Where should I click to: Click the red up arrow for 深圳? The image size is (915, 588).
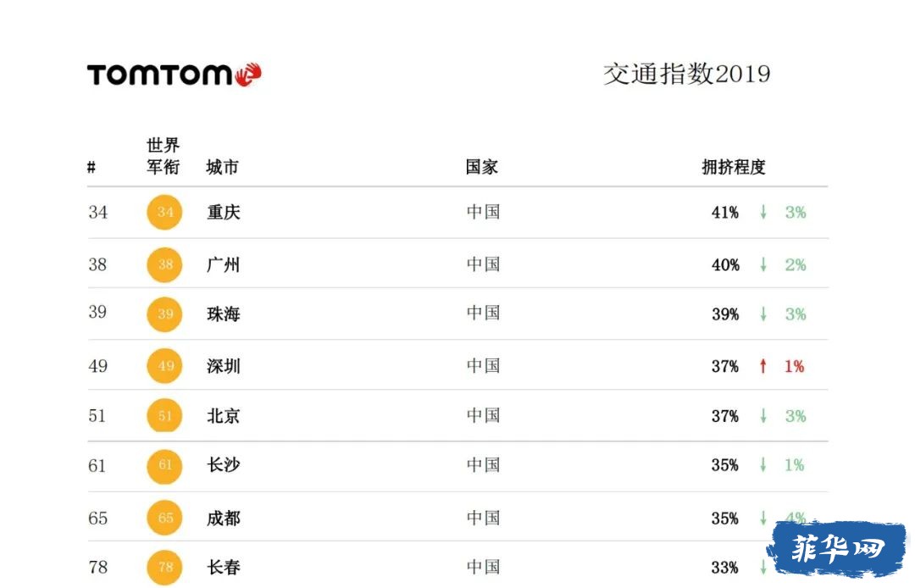pyautogui.click(x=762, y=366)
